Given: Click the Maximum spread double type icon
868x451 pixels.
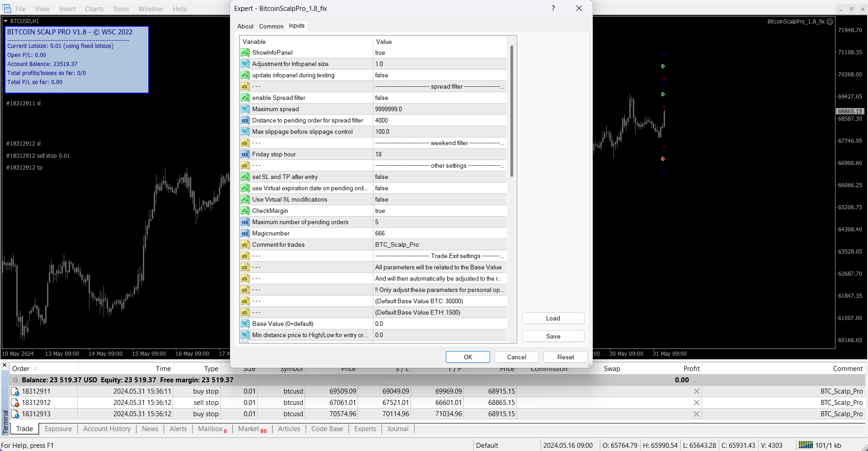Looking at the screenshot, I should [x=245, y=109].
